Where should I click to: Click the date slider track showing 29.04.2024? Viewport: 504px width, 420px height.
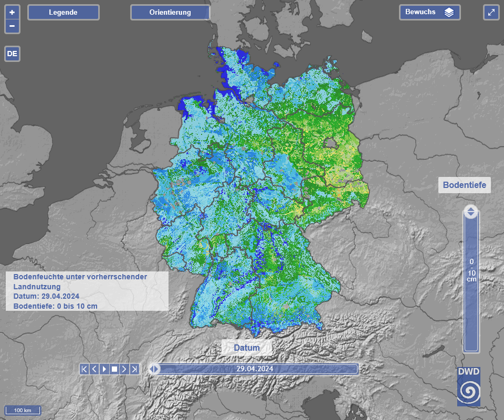(x=255, y=369)
